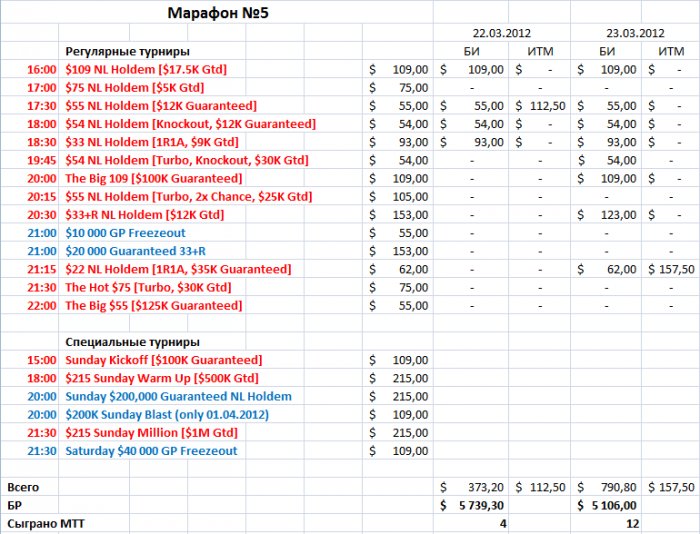The image size is (700, 534).
Task: Click "$33+R NL Holdem [$12K Gtd]" cell
Action: click(x=145, y=215)
